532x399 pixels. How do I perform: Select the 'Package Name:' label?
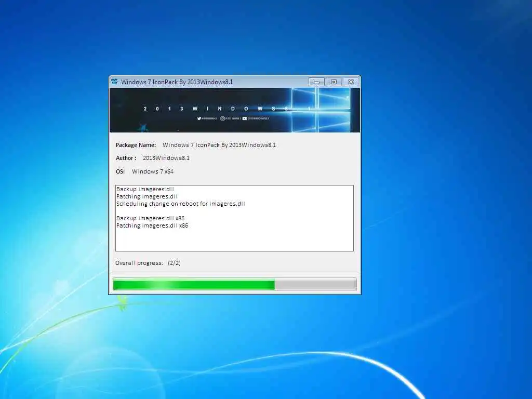click(136, 145)
